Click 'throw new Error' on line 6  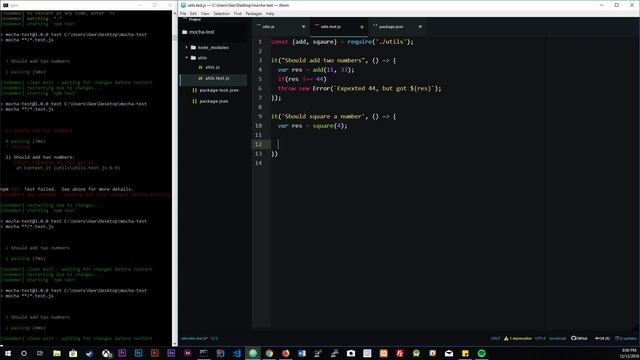tap(305, 88)
